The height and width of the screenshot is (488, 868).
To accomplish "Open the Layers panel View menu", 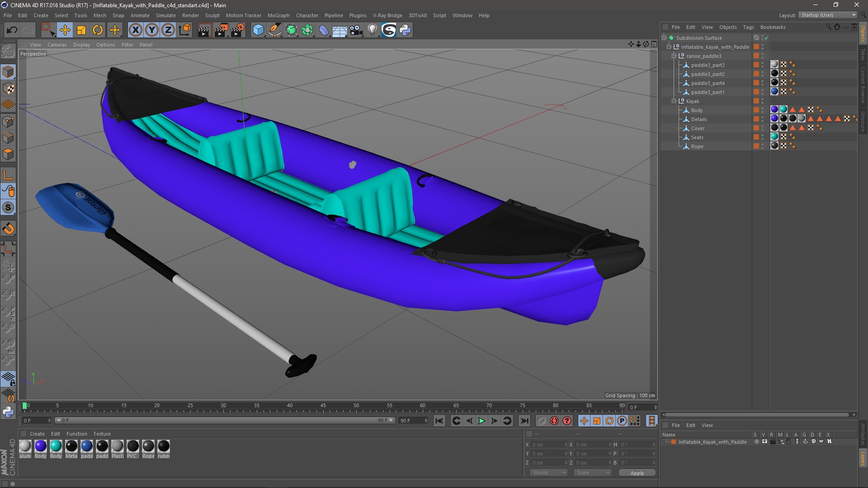I will point(707,425).
